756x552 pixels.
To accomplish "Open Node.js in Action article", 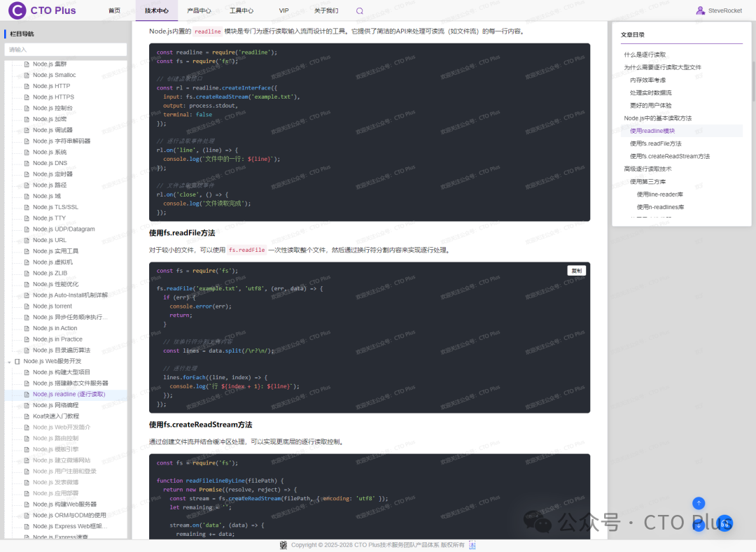I will point(55,329).
